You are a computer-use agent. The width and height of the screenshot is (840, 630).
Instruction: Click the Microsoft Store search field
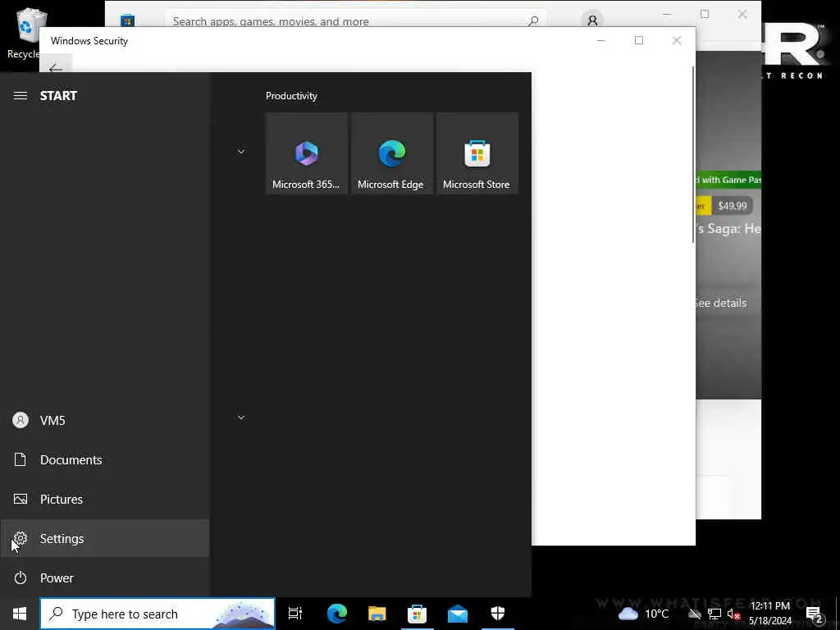(356, 21)
